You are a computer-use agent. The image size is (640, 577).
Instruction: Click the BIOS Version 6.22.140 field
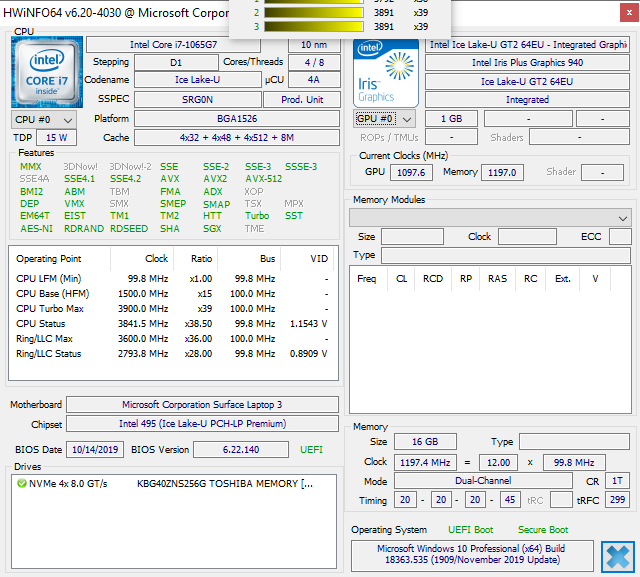pyautogui.click(x=238, y=449)
